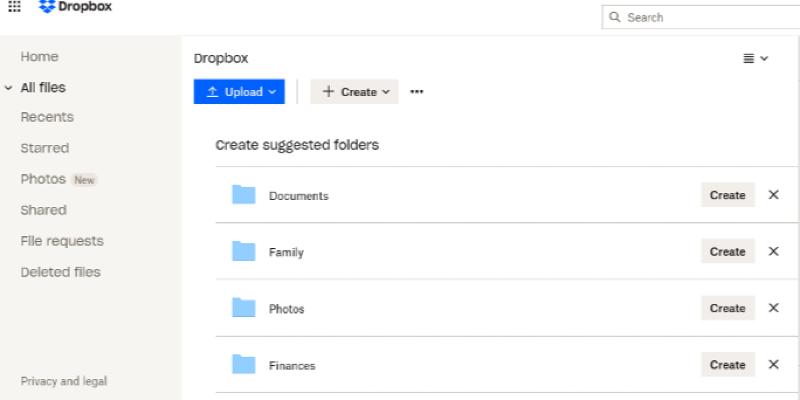
Task: Click the Dropbox logo
Action: tap(75, 7)
